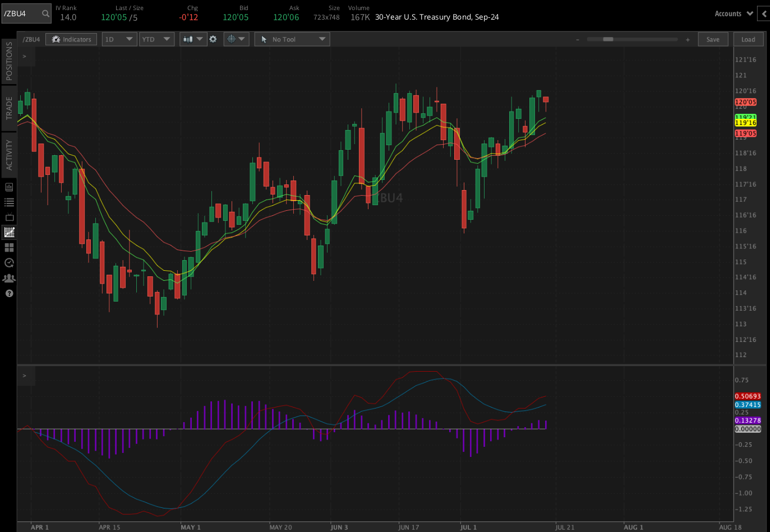Viewport: 770px width, 532px height.
Task: Switch to the TRADE tab
Action: [x=8, y=107]
